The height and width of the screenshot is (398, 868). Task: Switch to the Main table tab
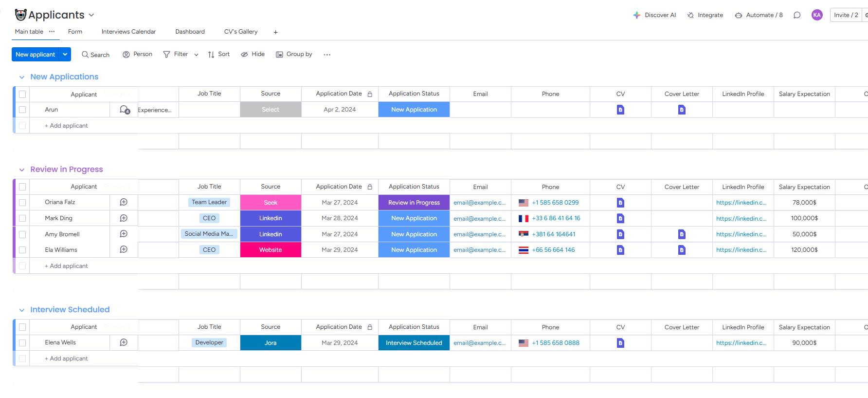(29, 32)
